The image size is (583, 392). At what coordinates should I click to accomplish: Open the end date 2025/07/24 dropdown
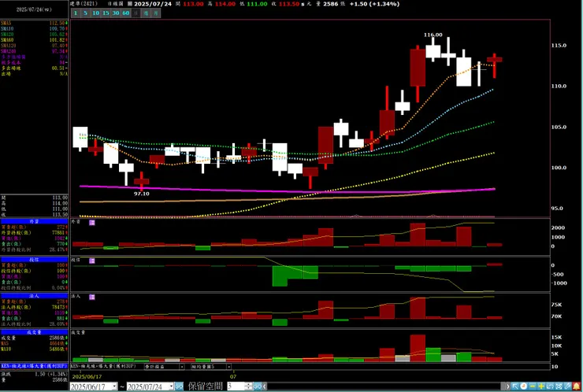click(172, 386)
